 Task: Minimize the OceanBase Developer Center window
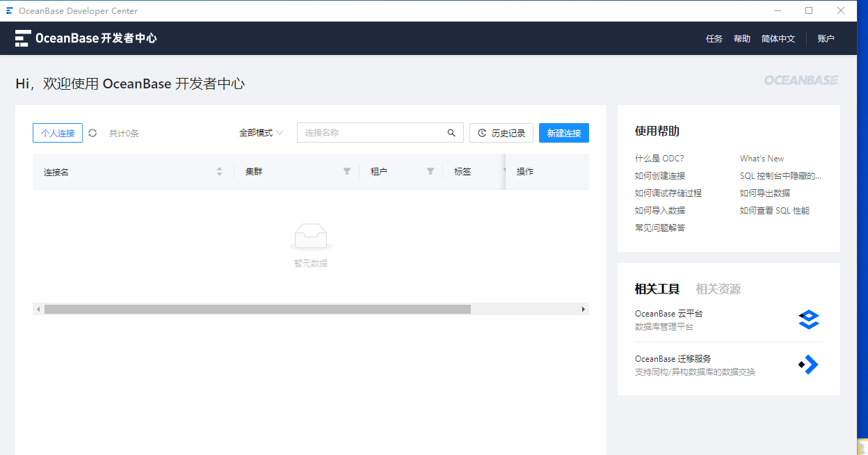(x=777, y=10)
